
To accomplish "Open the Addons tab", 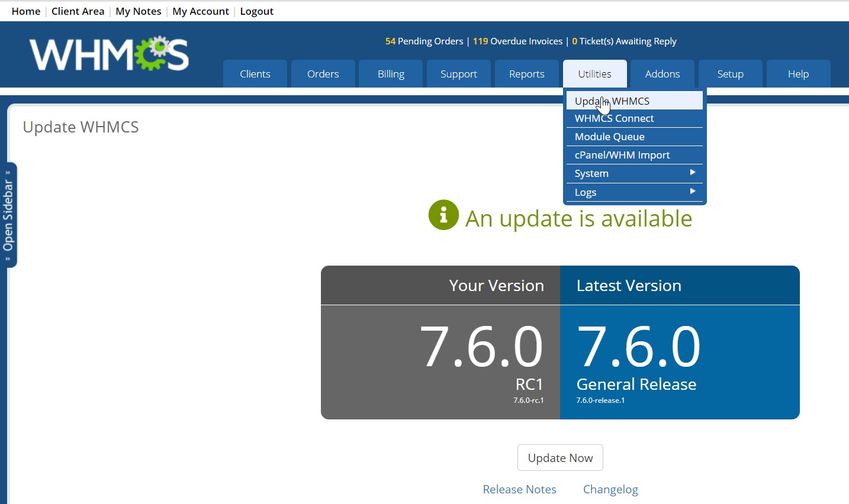I will (663, 74).
